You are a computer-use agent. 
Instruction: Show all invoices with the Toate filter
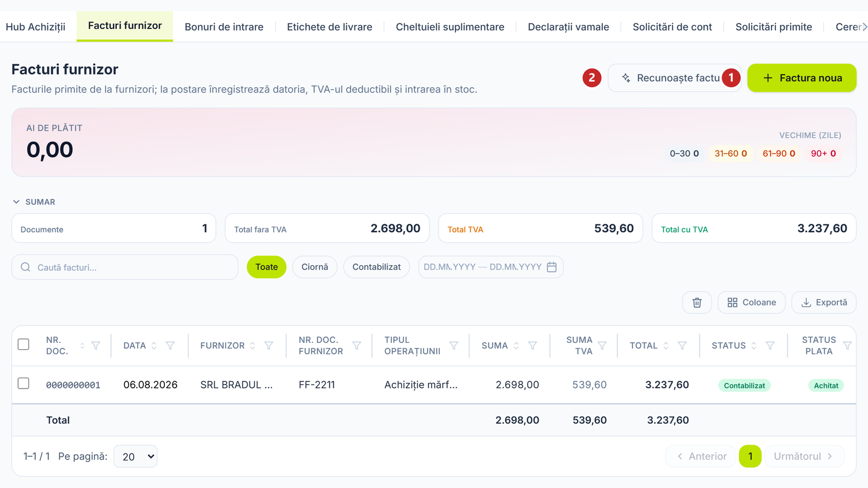coord(267,267)
